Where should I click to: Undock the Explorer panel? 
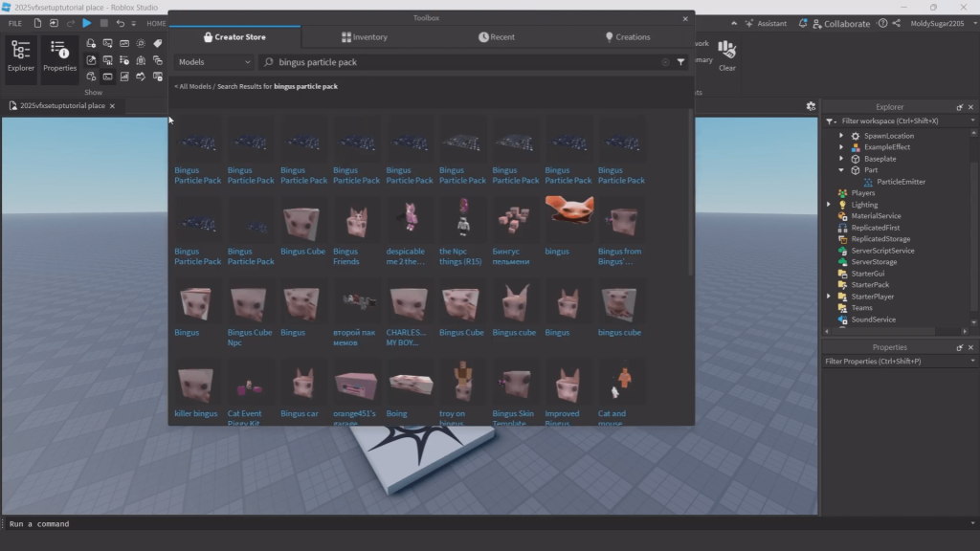959,107
